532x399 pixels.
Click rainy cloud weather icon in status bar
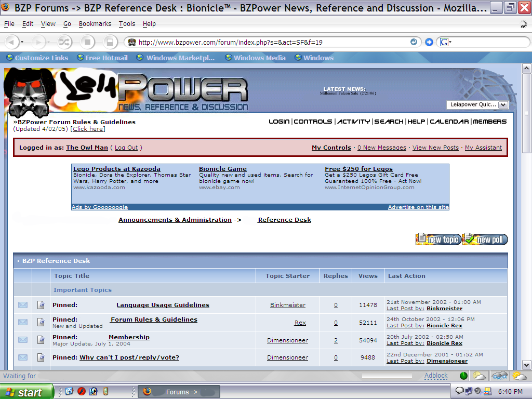499,376
